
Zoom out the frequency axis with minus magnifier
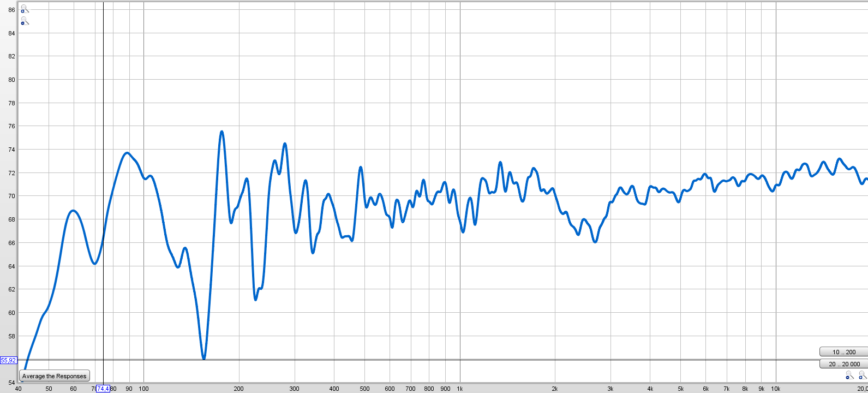849,375
